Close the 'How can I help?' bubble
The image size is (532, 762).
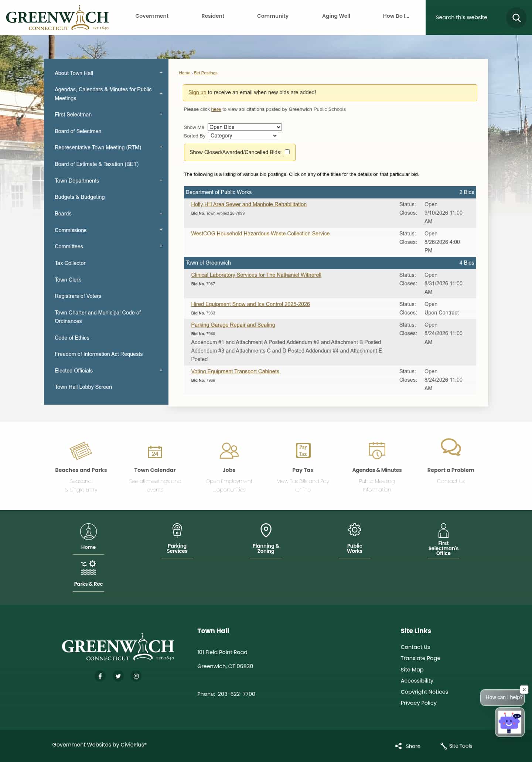point(524,690)
